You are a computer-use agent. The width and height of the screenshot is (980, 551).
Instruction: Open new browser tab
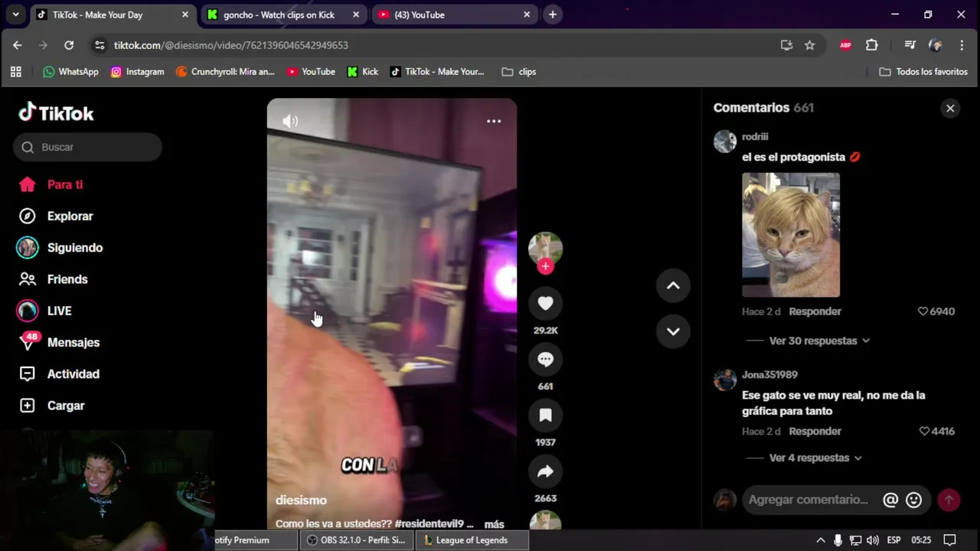pos(552,15)
